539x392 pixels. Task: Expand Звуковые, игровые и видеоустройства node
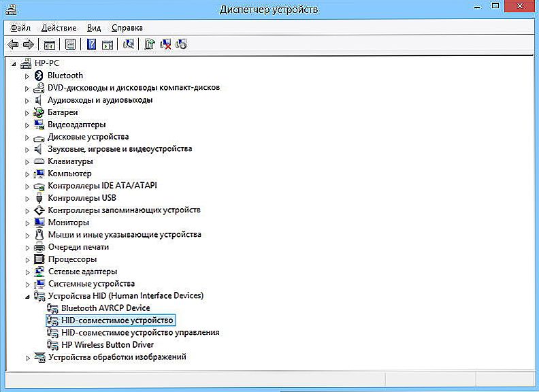tap(27, 150)
